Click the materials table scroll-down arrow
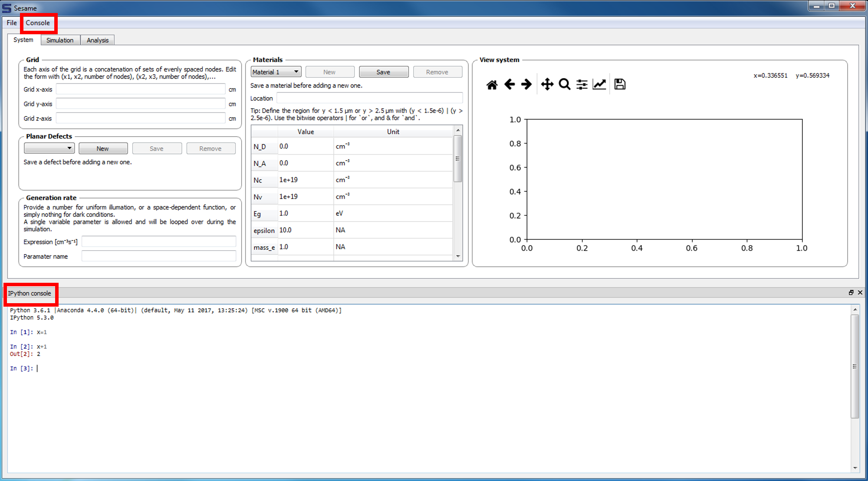The width and height of the screenshot is (868, 481). pyautogui.click(x=458, y=256)
